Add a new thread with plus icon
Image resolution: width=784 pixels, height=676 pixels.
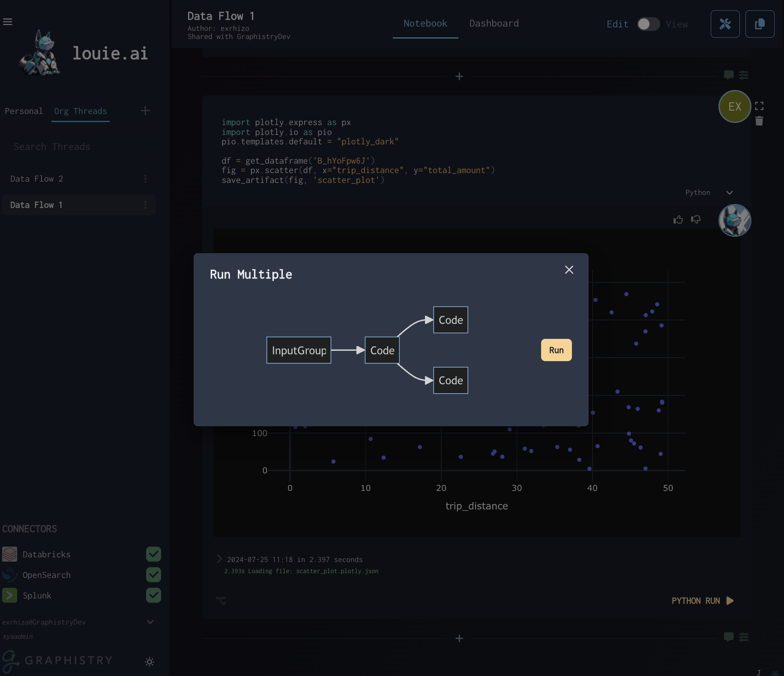click(x=145, y=111)
